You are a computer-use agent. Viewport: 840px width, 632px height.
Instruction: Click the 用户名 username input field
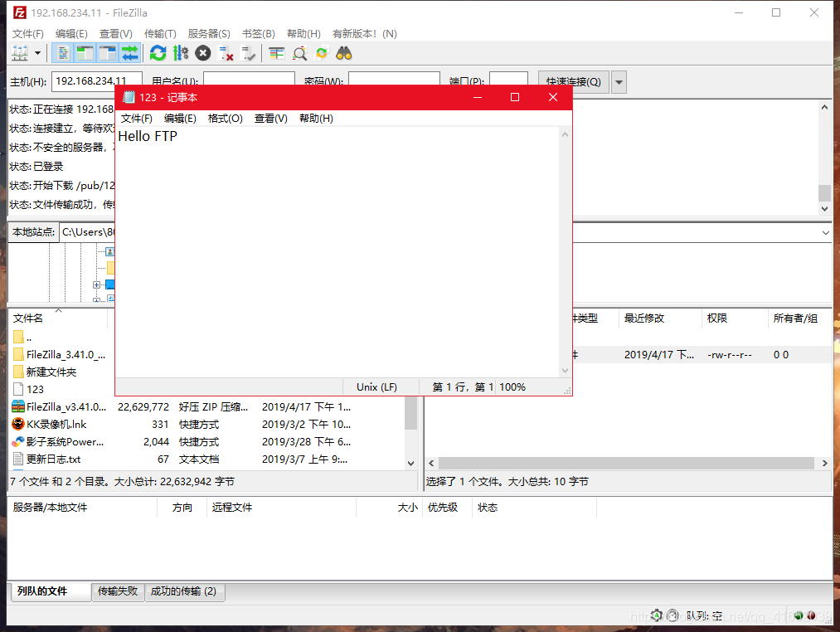click(x=249, y=79)
